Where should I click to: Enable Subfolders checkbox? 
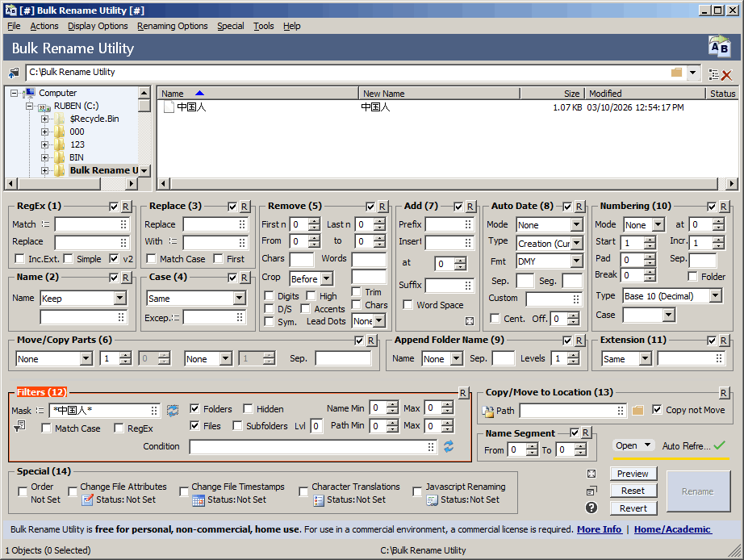coord(237,426)
